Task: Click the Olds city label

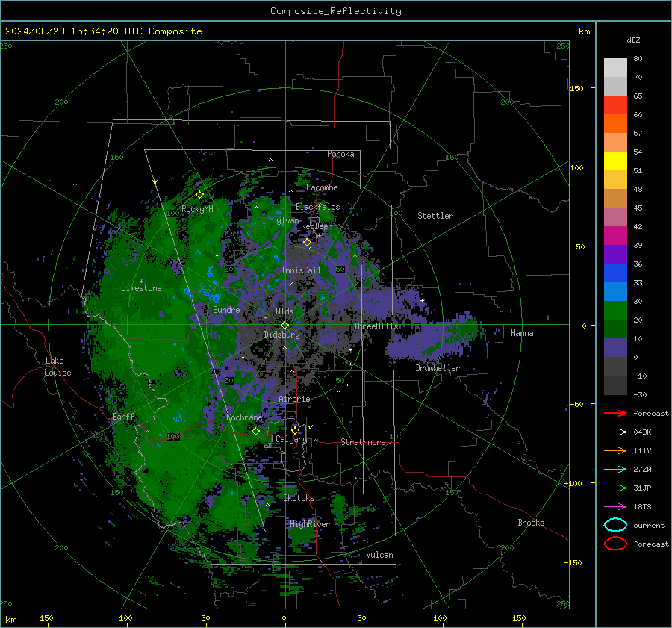Action: tap(284, 311)
